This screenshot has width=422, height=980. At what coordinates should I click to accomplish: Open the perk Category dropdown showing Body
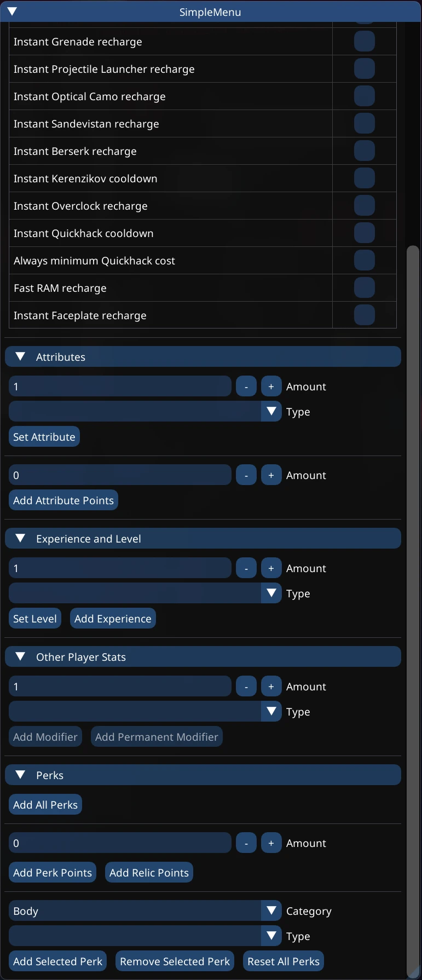click(270, 910)
